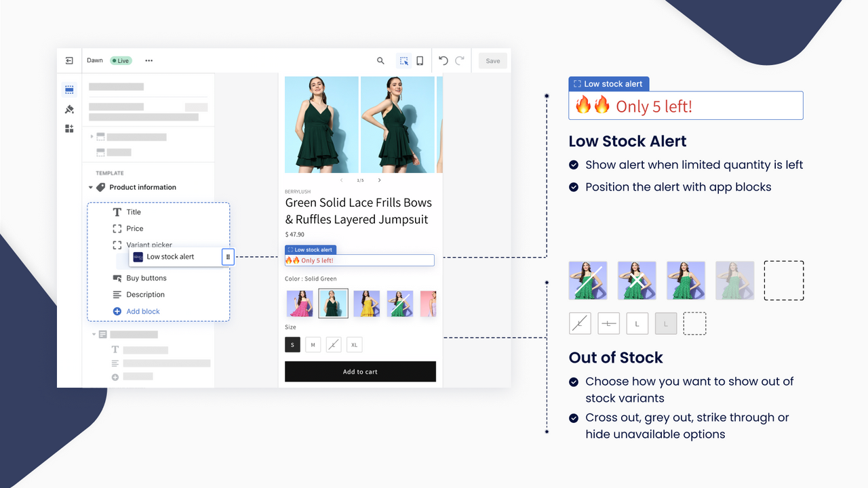868x488 pixels.
Task: Open the Sections panel icon in sidebar
Action: (x=69, y=89)
